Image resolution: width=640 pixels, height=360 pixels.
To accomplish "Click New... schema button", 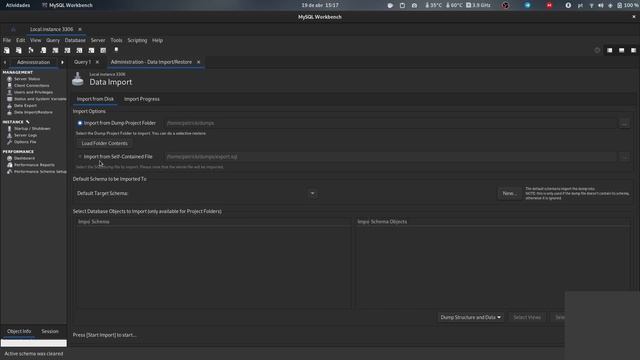I will [509, 193].
